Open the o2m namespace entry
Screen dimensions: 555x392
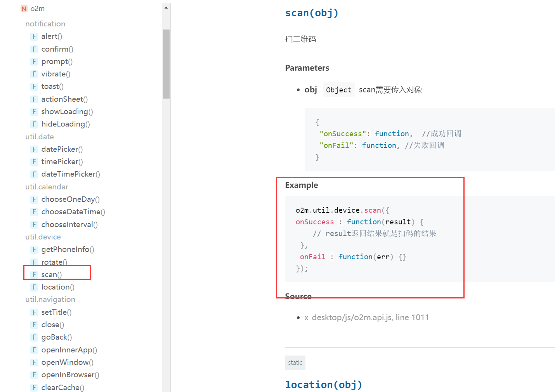click(x=38, y=9)
